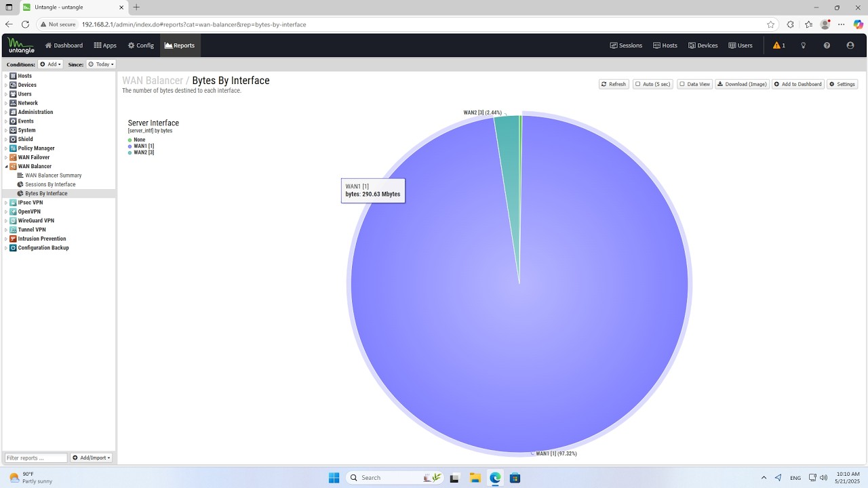
Task: Click the Policy Manager icon
Action: [x=13, y=148]
